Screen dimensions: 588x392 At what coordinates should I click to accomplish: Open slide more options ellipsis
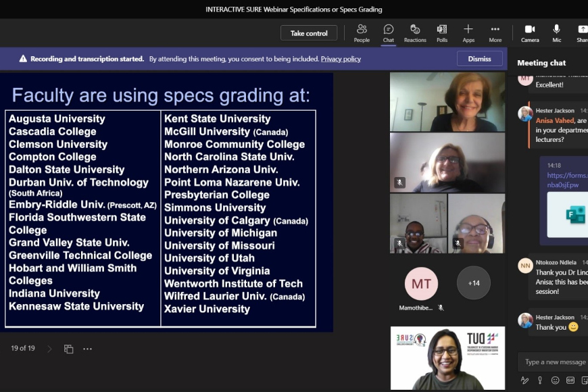point(87,349)
